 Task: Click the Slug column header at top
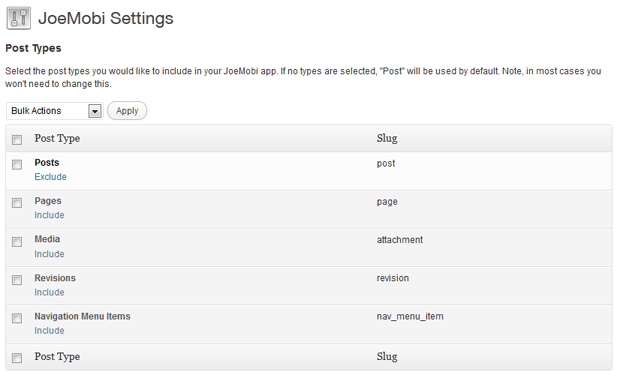[387, 138]
